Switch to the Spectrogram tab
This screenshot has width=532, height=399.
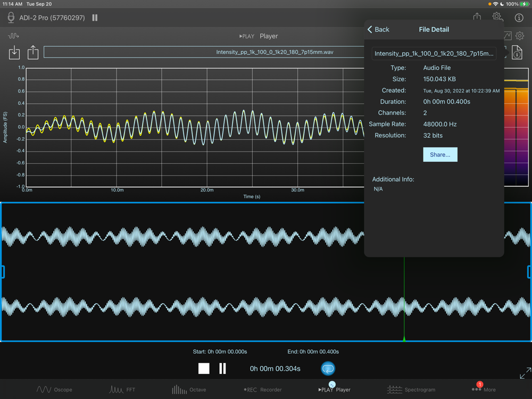[x=411, y=389]
